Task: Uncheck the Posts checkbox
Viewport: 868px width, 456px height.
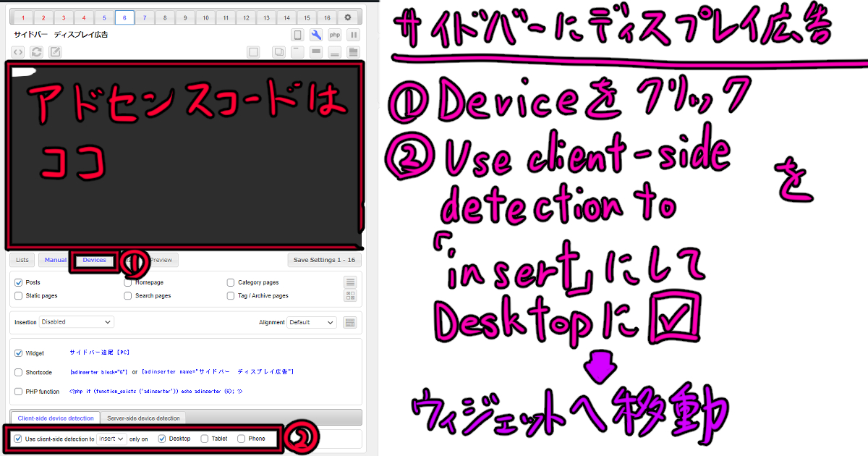Action: [18, 282]
